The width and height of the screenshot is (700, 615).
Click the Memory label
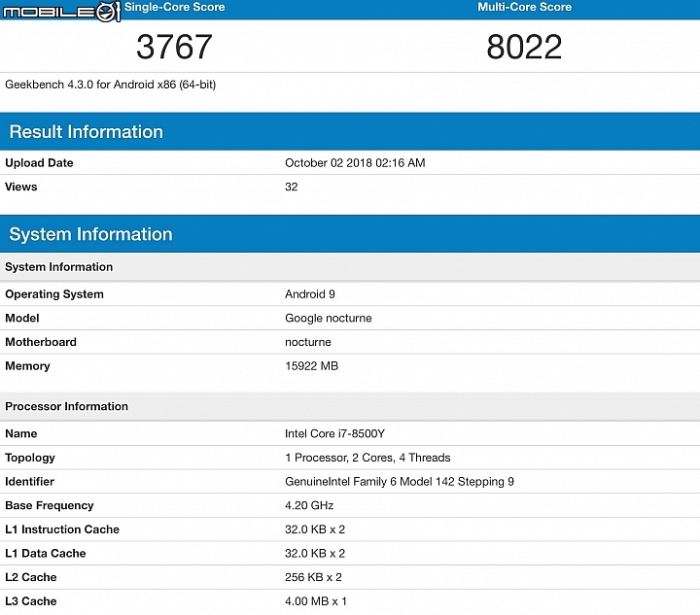tap(27, 365)
